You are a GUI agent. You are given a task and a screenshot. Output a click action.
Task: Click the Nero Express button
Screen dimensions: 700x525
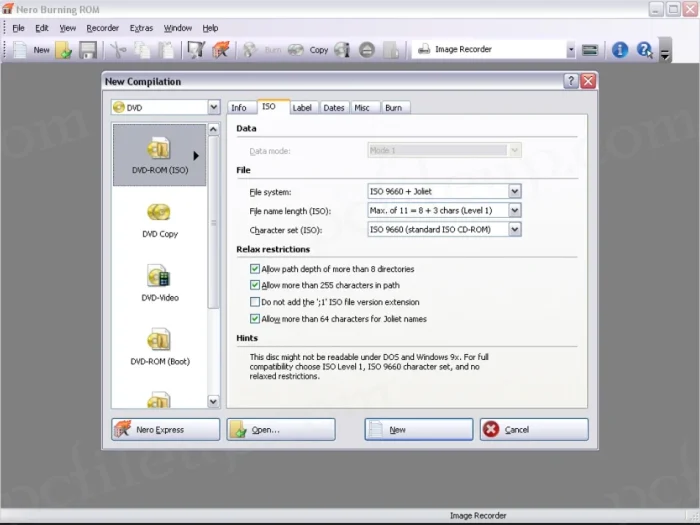point(166,429)
